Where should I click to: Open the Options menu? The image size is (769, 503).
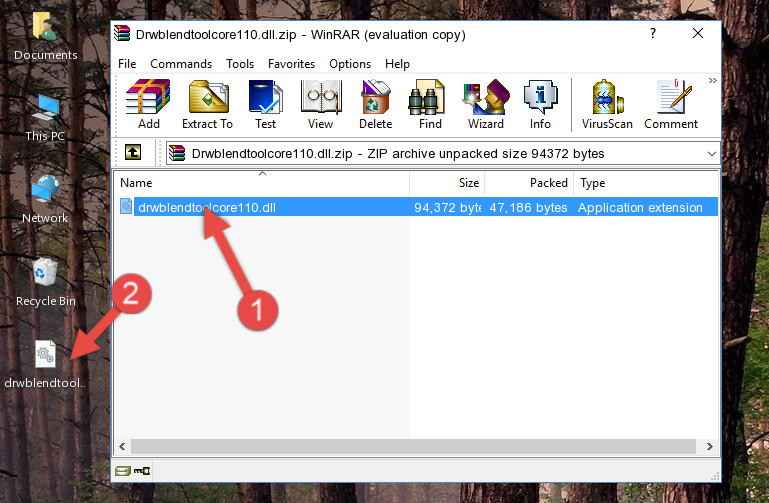pos(350,64)
